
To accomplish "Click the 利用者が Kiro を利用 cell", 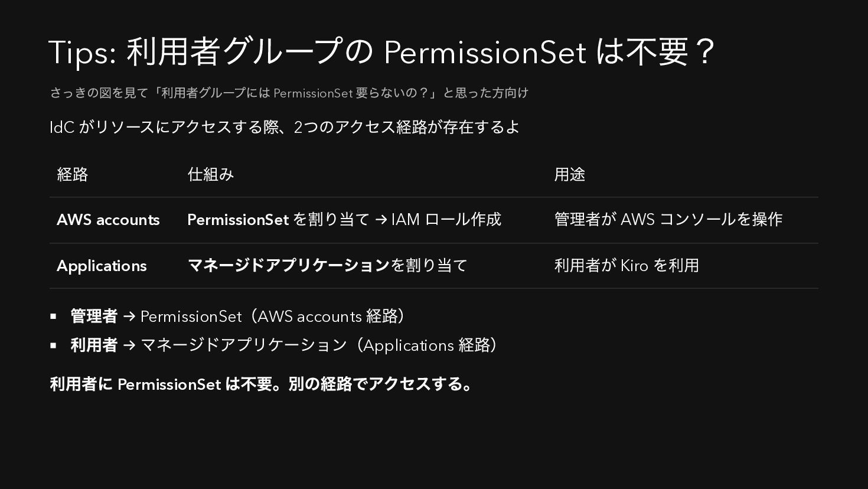I will (x=626, y=266).
